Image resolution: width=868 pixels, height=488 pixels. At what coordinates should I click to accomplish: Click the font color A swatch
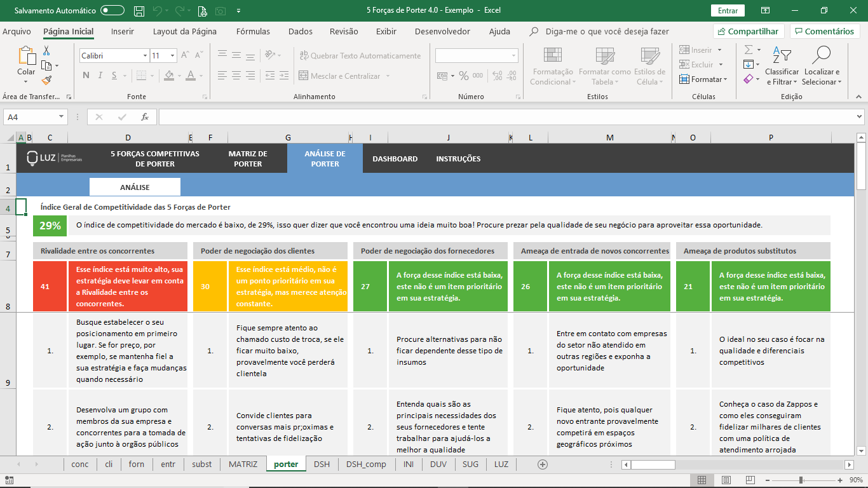click(x=190, y=76)
